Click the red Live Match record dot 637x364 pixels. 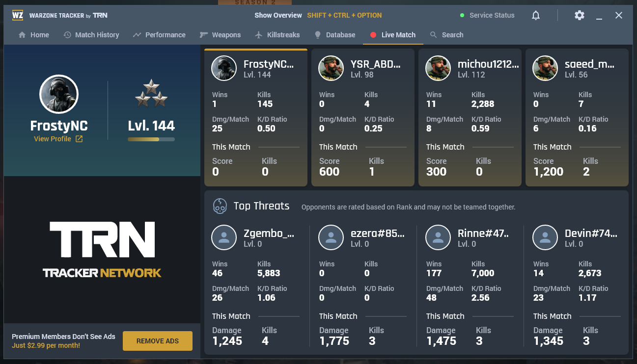(x=373, y=35)
